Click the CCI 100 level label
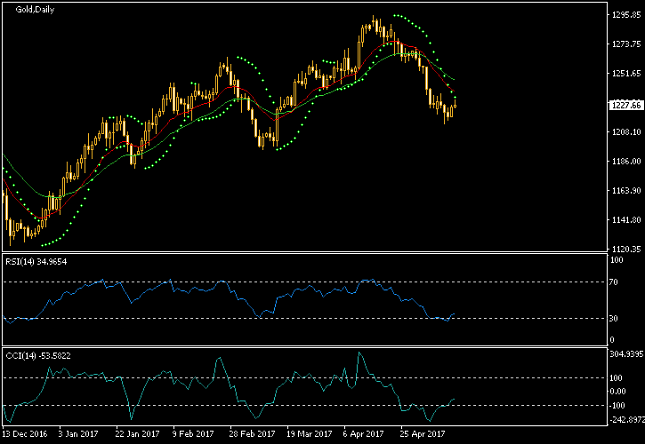The width and height of the screenshot is (645, 444). 616,378
